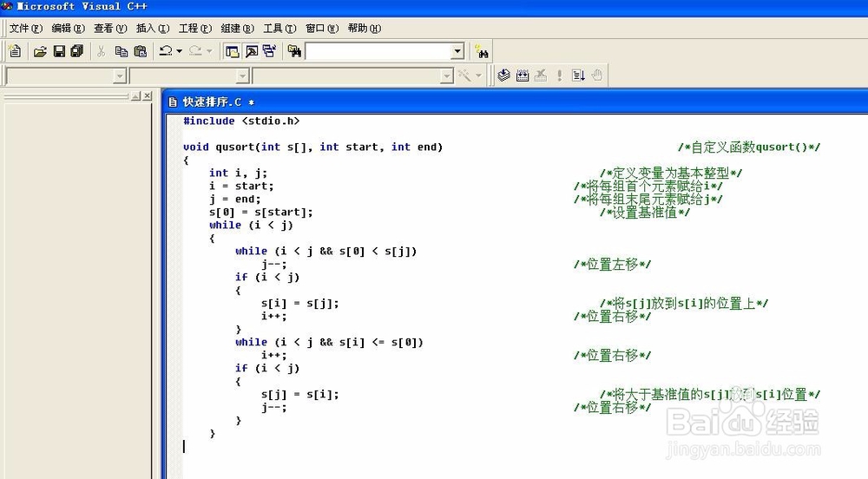
Task: Open the 工具(T) menu
Action: 279,29
